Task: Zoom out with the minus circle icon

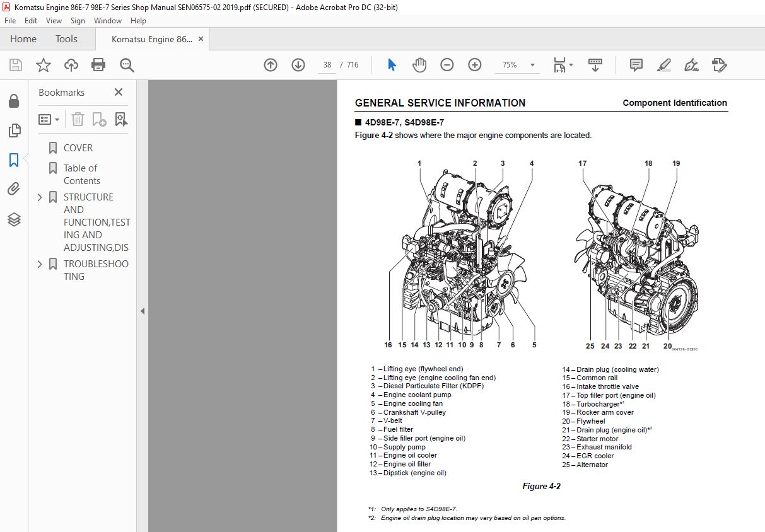Action: click(x=447, y=65)
